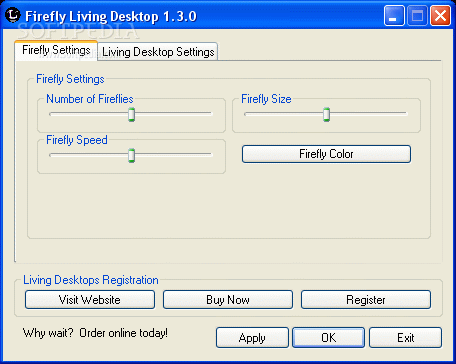Click the Firefly Size slider thumb

tap(327, 114)
